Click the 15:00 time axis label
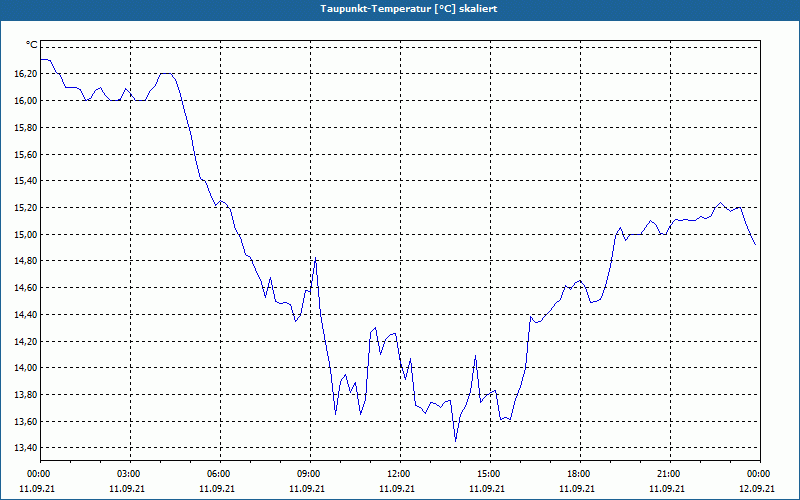This screenshot has height=500, width=800. 490,474
